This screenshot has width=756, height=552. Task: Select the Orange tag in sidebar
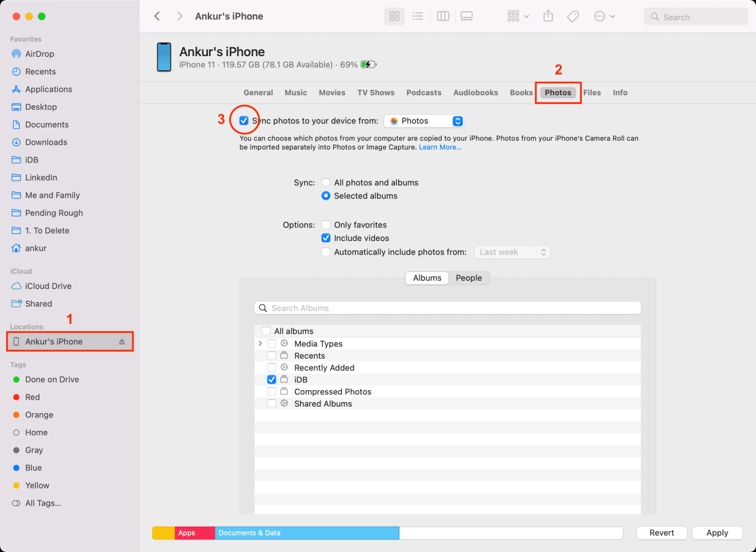click(39, 415)
